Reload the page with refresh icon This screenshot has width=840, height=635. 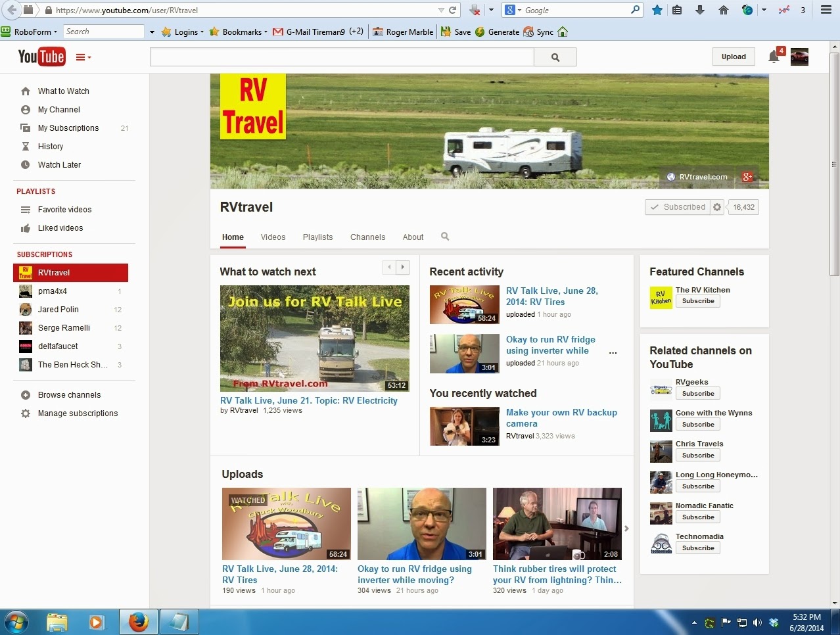tap(452, 10)
